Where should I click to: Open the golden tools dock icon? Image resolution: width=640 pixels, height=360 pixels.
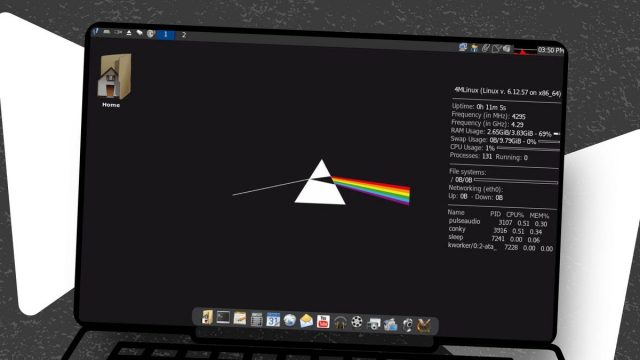click(x=424, y=326)
